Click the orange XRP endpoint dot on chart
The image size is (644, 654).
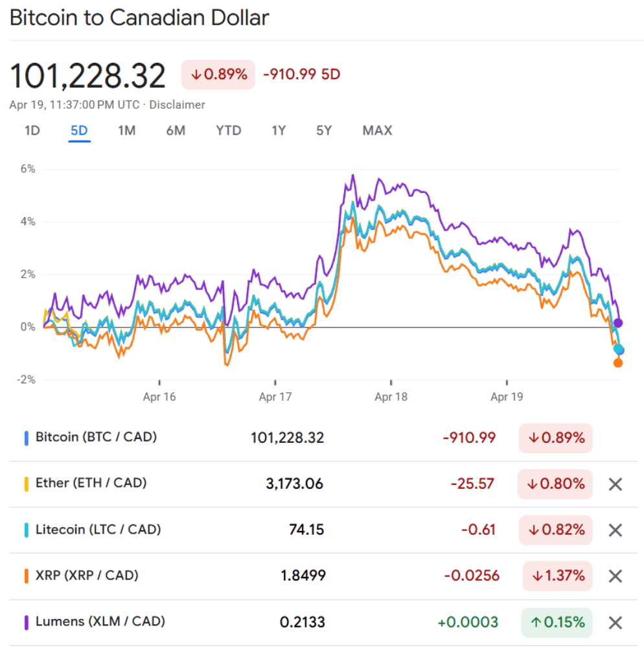coord(618,363)
